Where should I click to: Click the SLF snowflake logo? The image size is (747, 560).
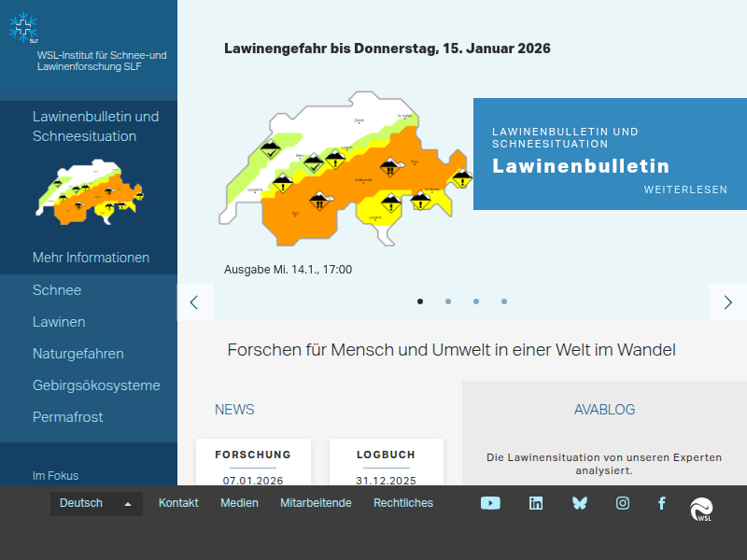(x=24, y=28)
